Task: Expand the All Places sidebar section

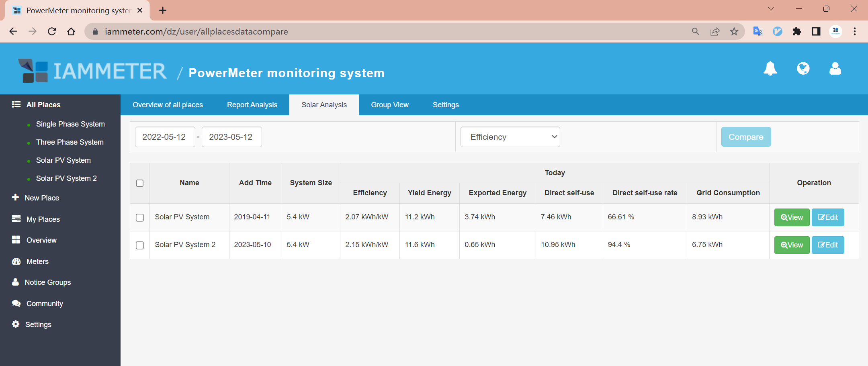Action: click(x=43, y=105)
